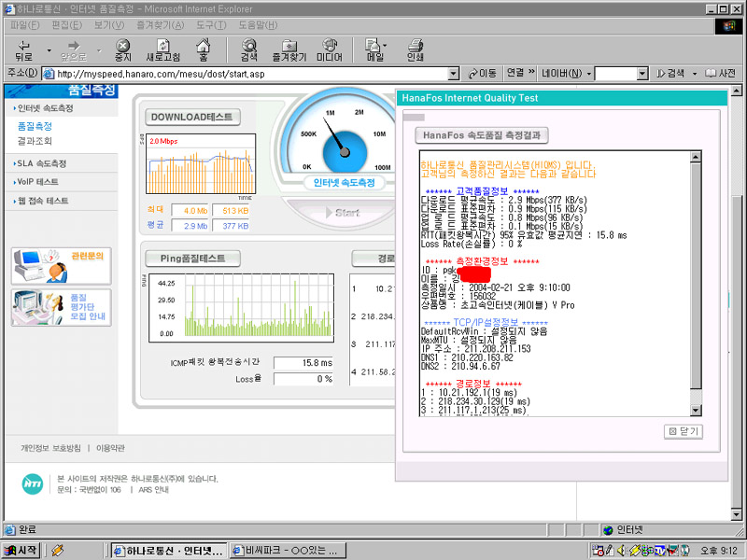
Task: Open the 도움말(H) menu
Action: point(258,25)
